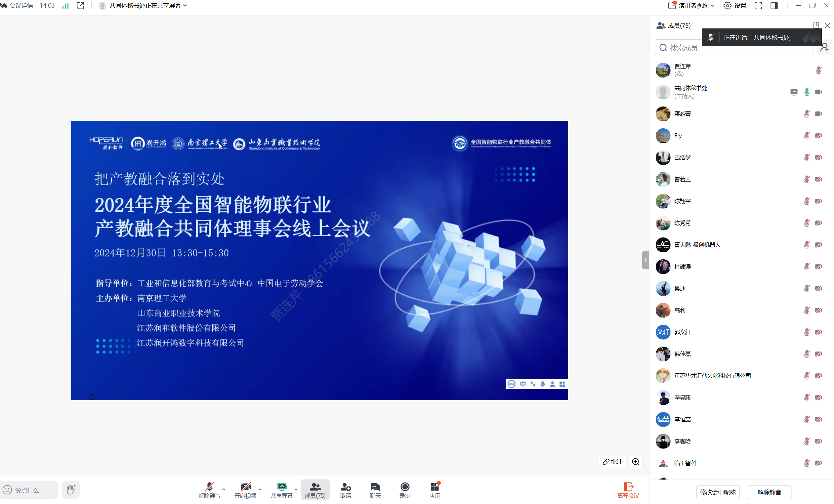The height and width of the screenshot is (504, 834).
Task: Click the invite member icon beside search
Action: click(x=824, y=47)
